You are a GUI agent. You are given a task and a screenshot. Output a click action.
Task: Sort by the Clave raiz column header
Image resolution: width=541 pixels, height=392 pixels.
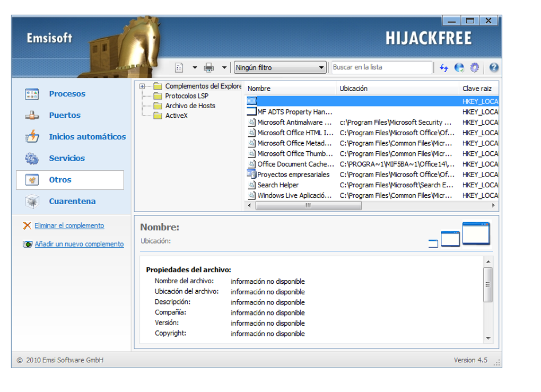point(478,89)
